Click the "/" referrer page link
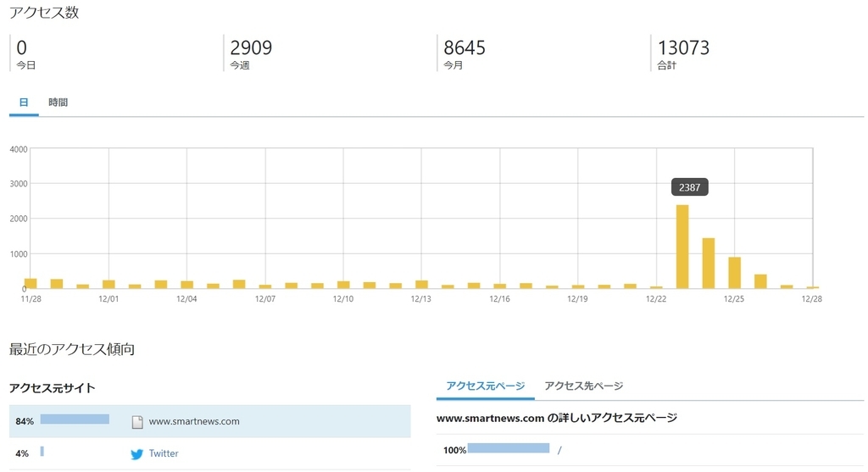 pyautogui.click(x=559, y=450)
